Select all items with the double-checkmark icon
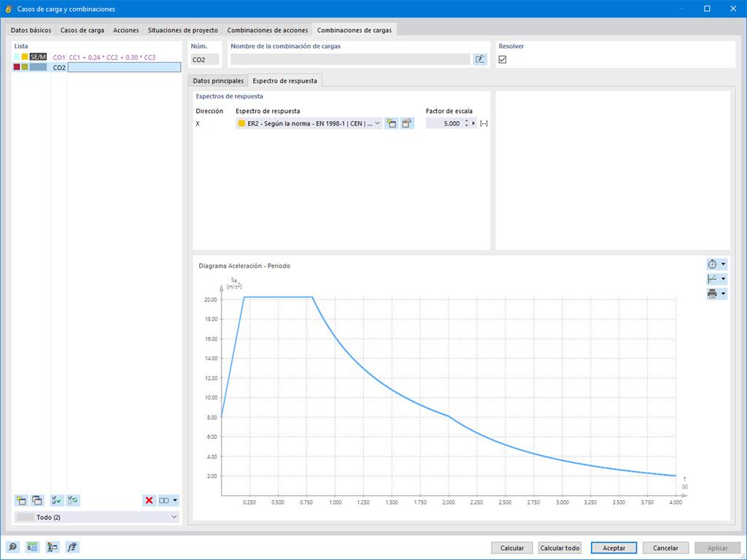Screen dimensions: 747x560 [x=57, y=500]
